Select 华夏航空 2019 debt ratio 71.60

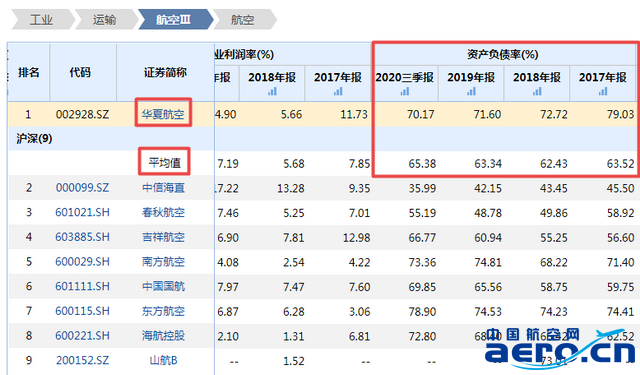coord(487,114)
